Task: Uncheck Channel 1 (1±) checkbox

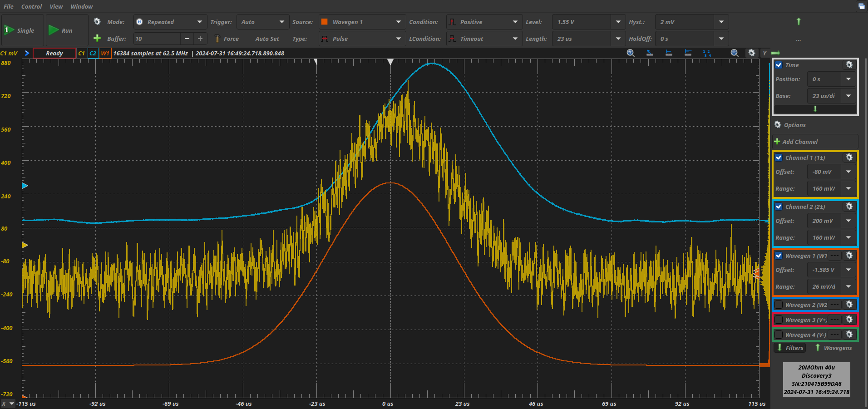Action: [779, 158]
